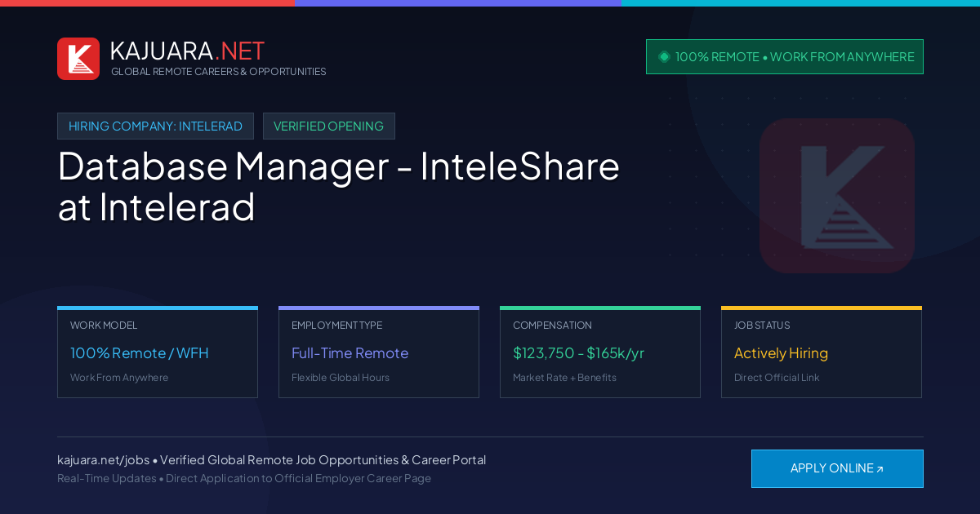This screenshot has height=514, width=980.
Task: Click the Direct Official Link text
Action: coord(777,378)
